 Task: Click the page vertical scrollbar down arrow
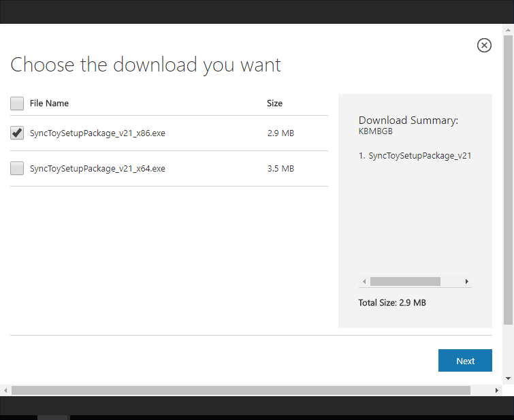coord(508,378)
